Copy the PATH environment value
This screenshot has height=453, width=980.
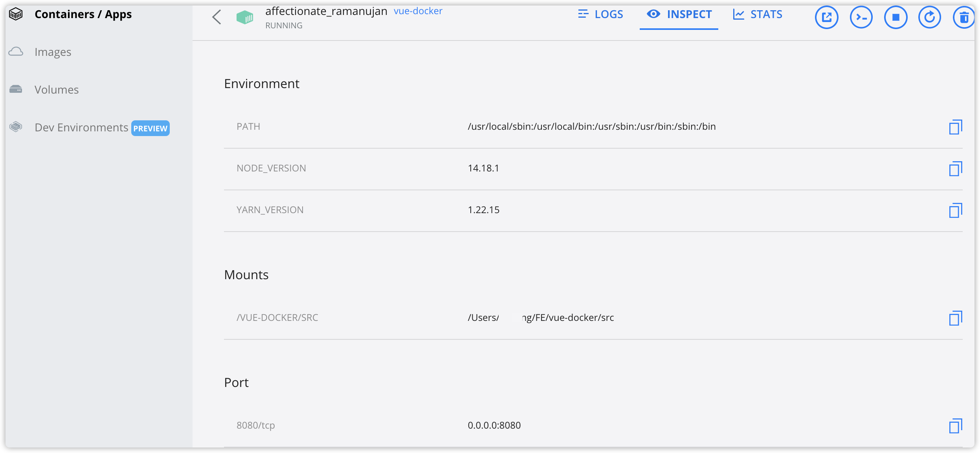point(955,127)
